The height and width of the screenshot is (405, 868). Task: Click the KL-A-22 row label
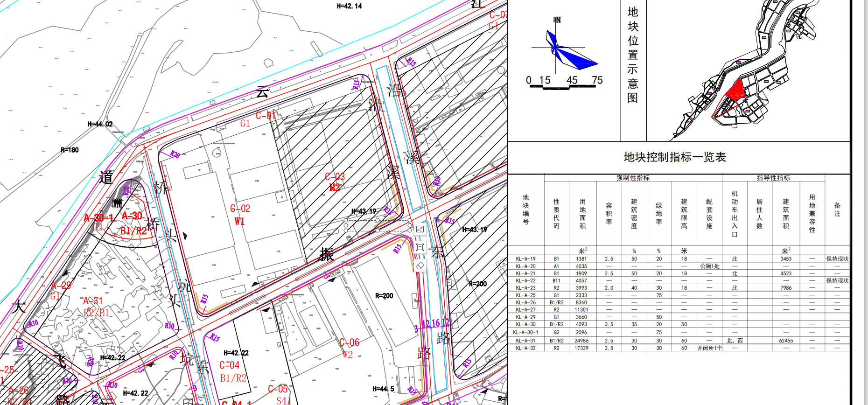tap(525, 281)
